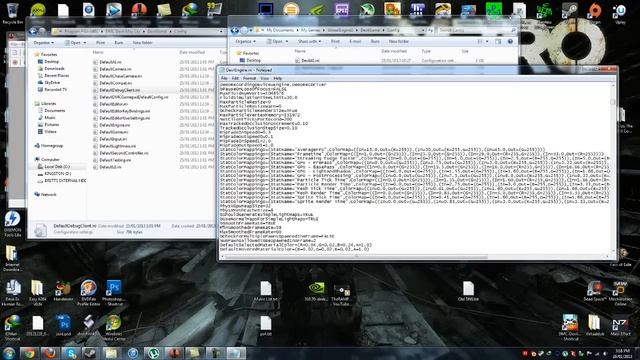Click Back arrow in left Explorer window
This screenshot has width=640, height=360.
coord(33,31)
